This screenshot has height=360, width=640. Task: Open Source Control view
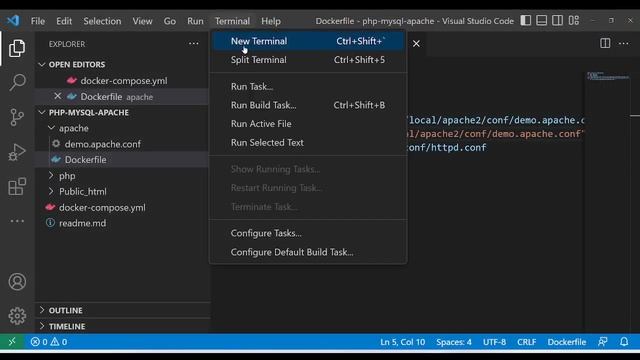tap(17, 118)
